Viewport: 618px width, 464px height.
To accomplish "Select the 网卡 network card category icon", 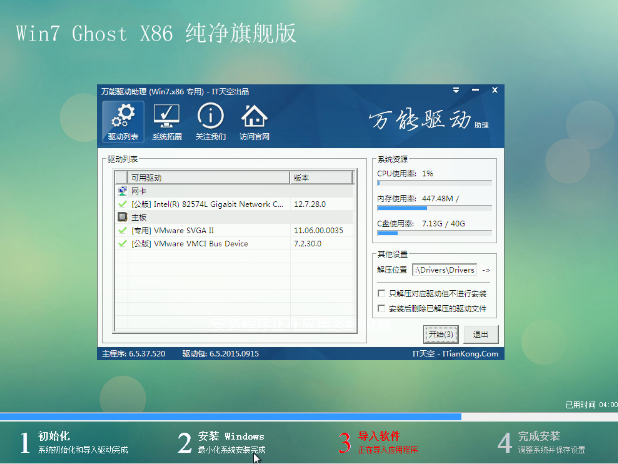I will coord(122,191).
